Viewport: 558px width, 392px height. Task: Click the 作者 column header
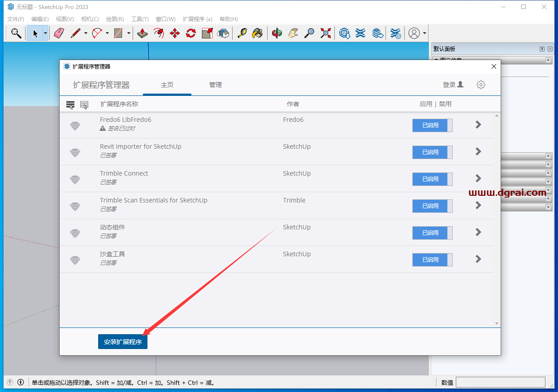point(293,104)
